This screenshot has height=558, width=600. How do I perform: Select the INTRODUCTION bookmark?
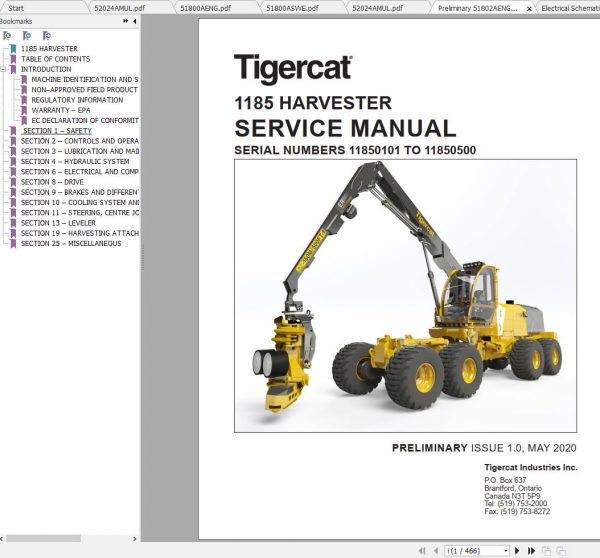[46, 69]
